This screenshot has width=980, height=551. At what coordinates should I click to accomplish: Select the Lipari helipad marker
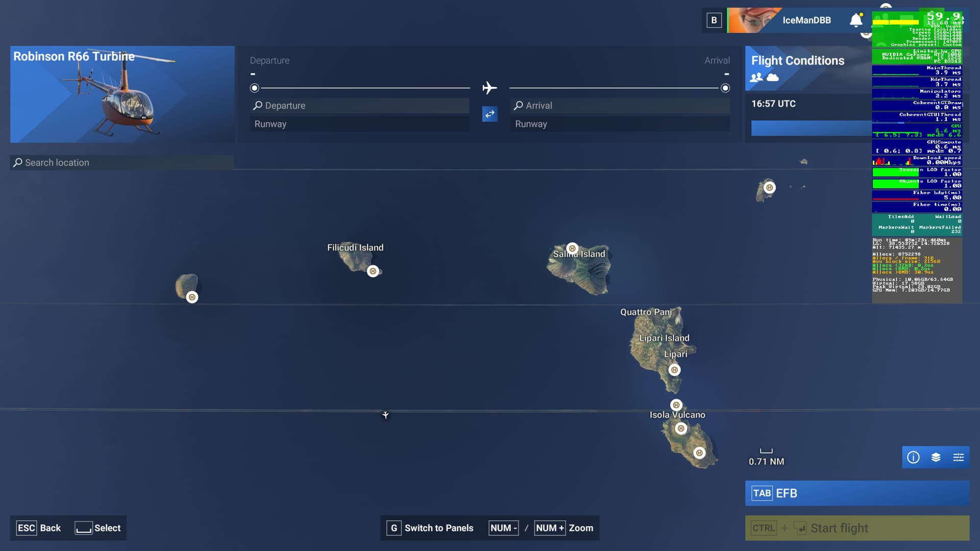pyautogui.click(x=674, y=370)
